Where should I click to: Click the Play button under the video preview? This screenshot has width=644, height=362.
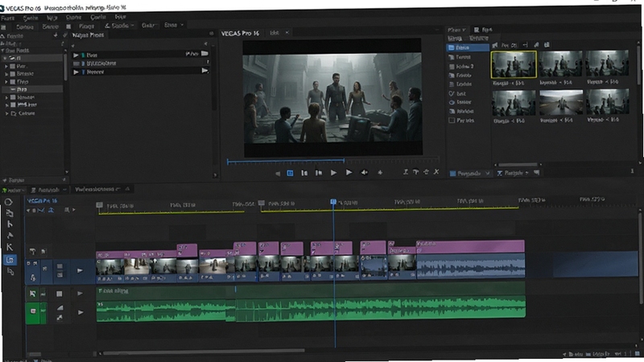pyautogui.click(x=333, y=173)
